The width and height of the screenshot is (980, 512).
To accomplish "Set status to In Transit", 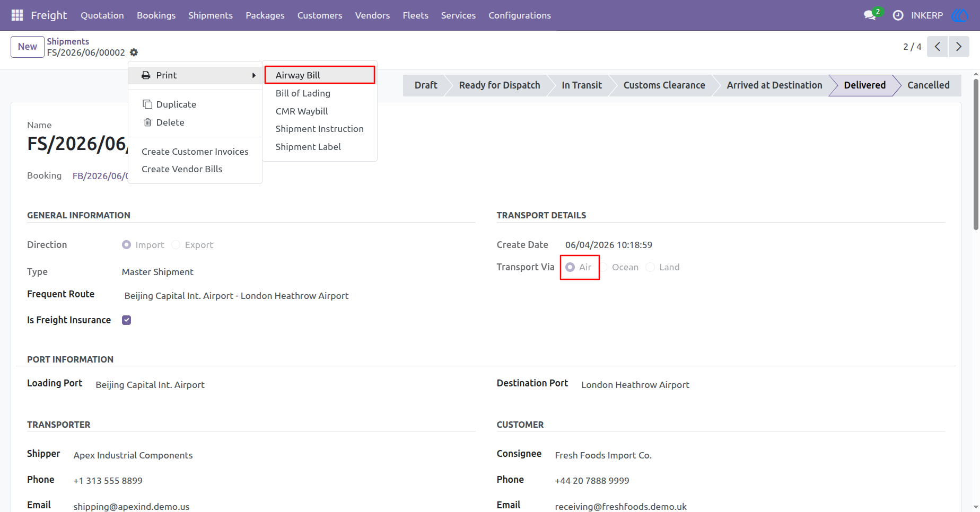I will point(582,85).
